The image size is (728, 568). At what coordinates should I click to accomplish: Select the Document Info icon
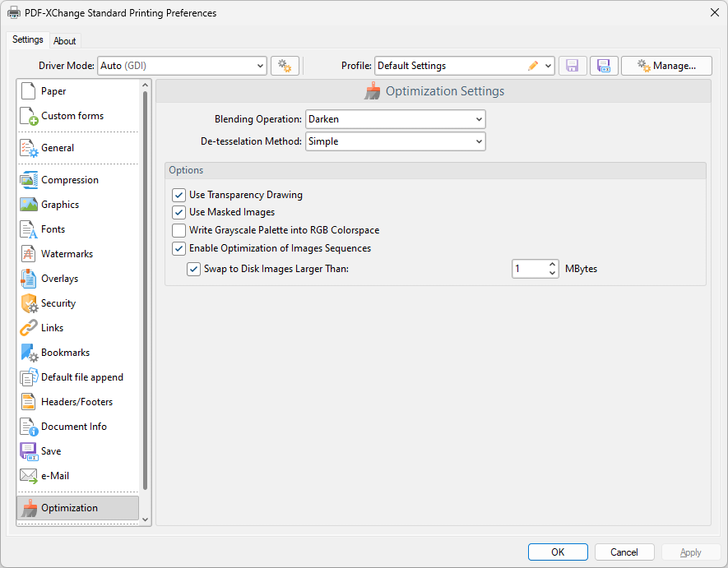(29, 427)
